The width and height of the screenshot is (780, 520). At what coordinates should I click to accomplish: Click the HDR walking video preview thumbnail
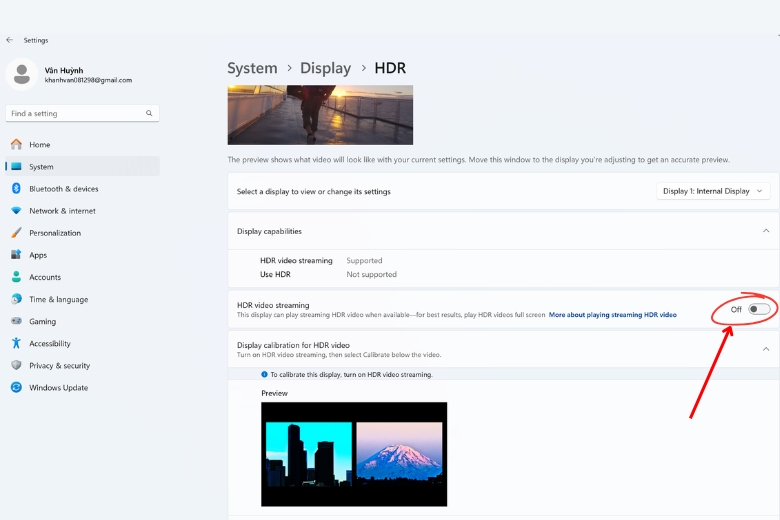320,115
